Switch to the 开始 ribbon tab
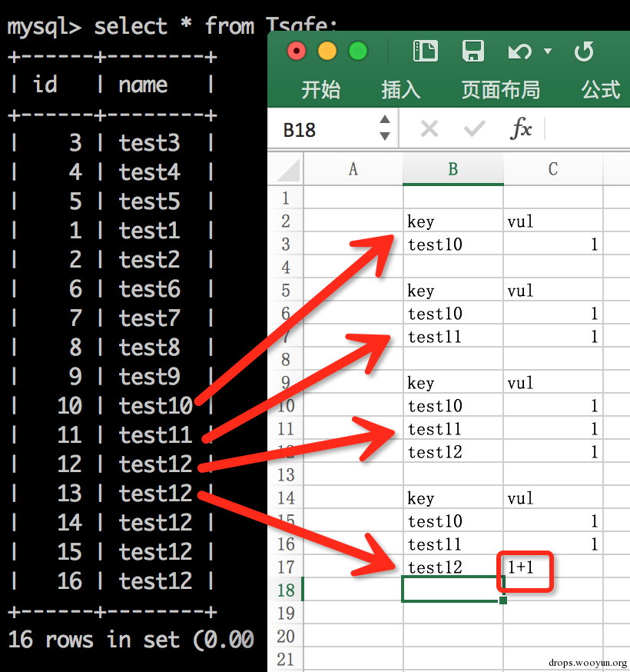The image size is (630, 672). 320,90
